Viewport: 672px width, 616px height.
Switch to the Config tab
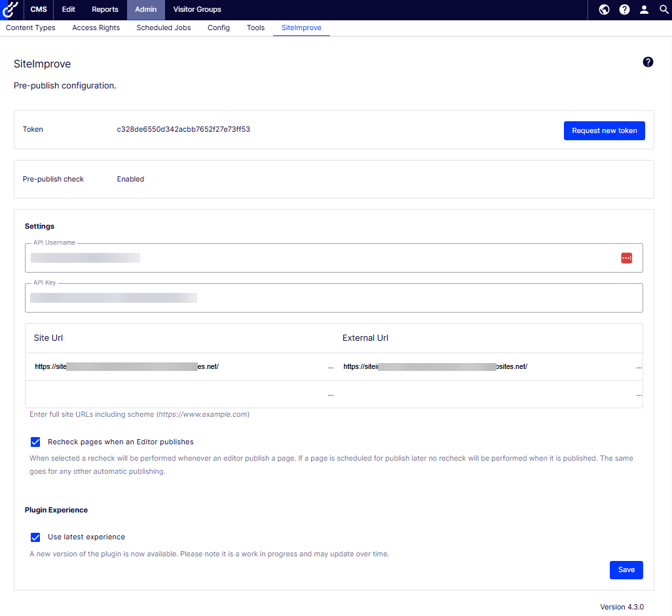pos(219,28)
